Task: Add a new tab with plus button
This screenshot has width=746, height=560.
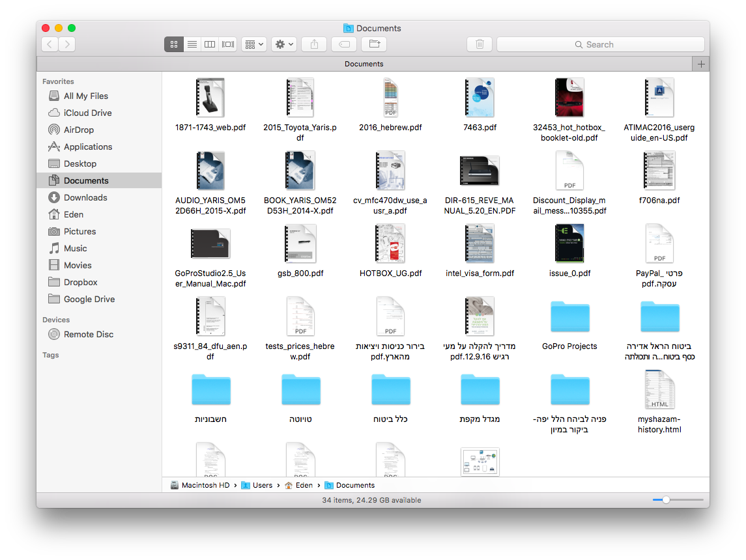Action: click(x=701, y=64)
